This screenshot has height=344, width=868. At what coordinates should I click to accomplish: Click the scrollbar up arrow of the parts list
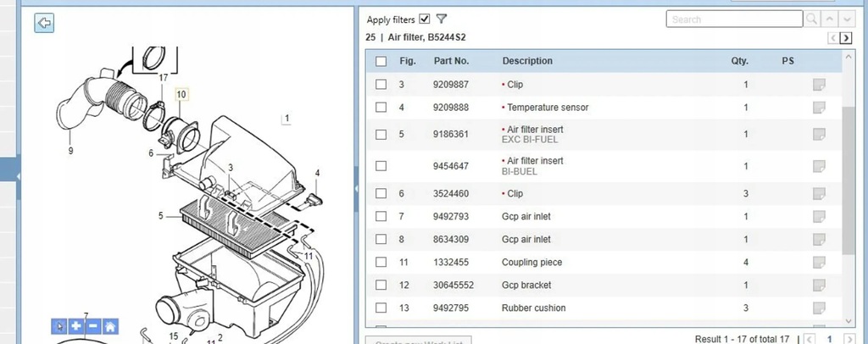[x=849, y=57]
